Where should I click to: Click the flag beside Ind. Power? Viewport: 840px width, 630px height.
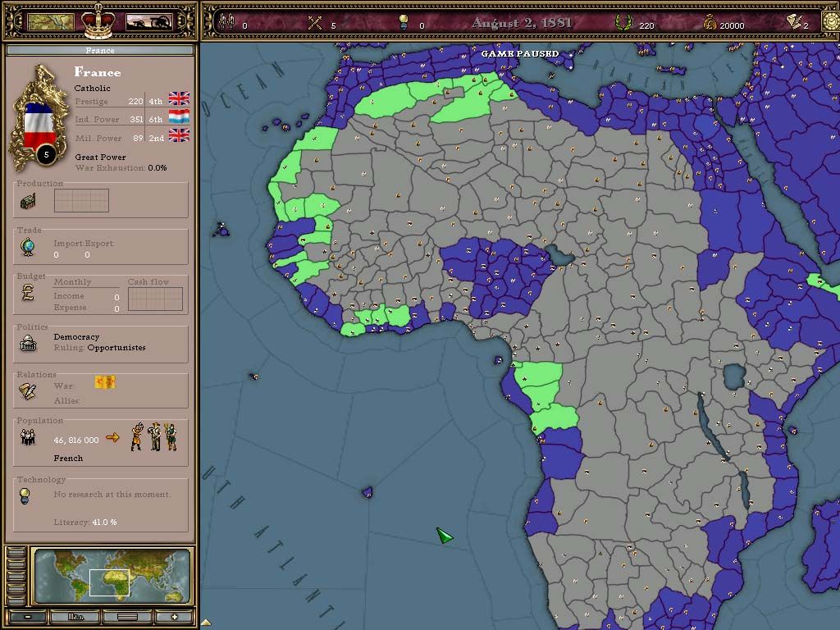pos(179,116)
